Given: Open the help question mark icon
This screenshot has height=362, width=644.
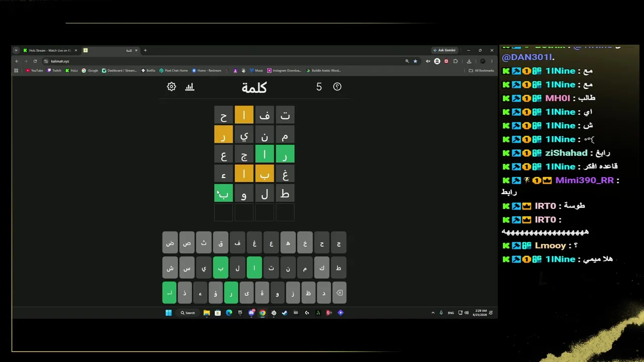Looking at the screenshot, I should [337, 86].
